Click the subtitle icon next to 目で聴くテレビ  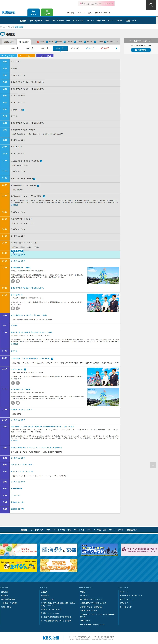[23, 110]
